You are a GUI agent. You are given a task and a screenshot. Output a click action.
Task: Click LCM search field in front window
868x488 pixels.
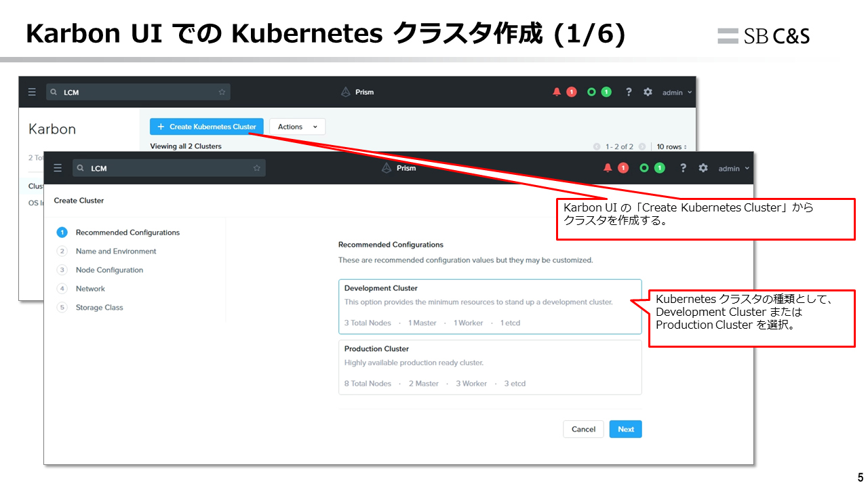click(x=169, y=168)
